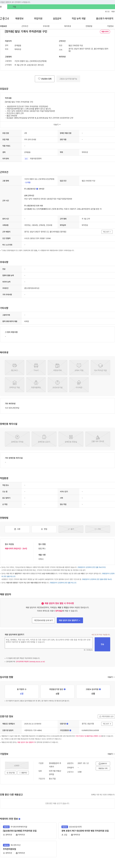This screenshot has width=115, height=868.
Task: Click the warning icon in 채용 담당자 notice
Action: click(x=43, y=603)
